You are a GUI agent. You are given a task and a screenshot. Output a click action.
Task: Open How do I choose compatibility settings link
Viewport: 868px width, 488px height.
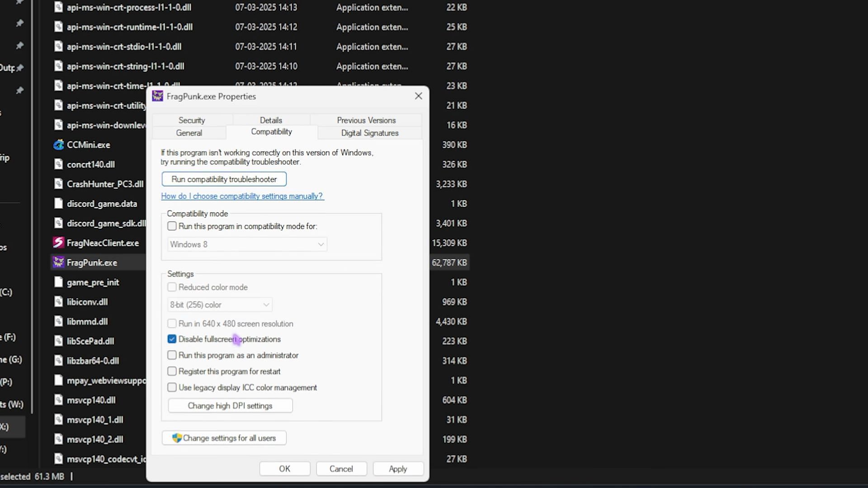(x=242, y=196)
